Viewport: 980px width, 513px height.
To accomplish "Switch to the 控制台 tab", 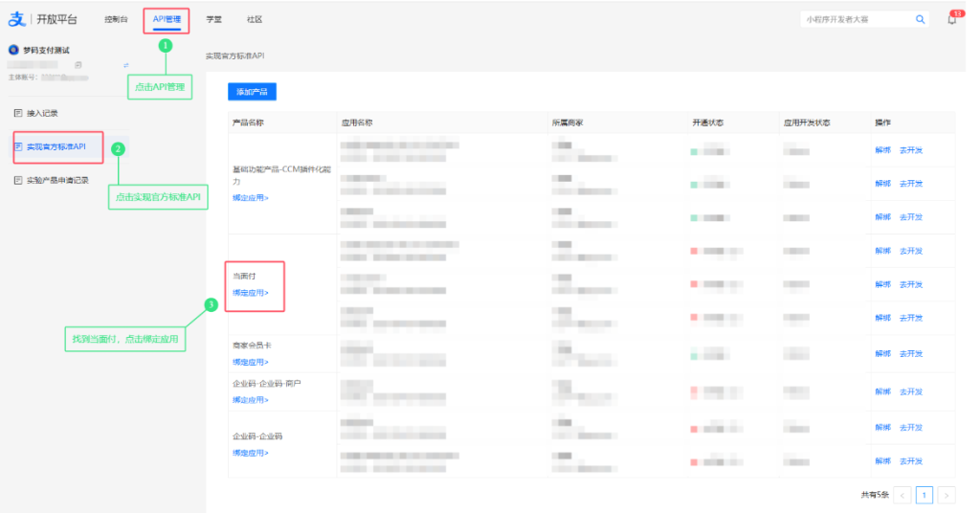I will (x=116, y=19).
